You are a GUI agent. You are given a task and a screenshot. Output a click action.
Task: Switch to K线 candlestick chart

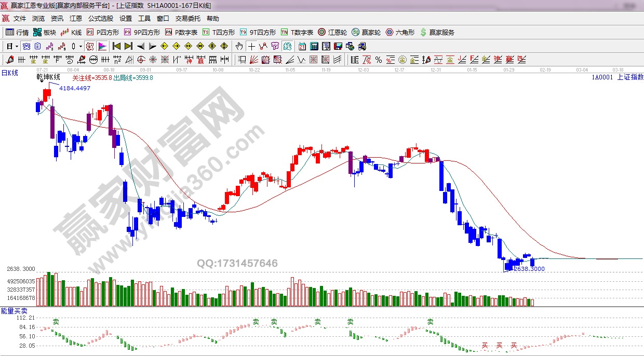tap(72, 32)
